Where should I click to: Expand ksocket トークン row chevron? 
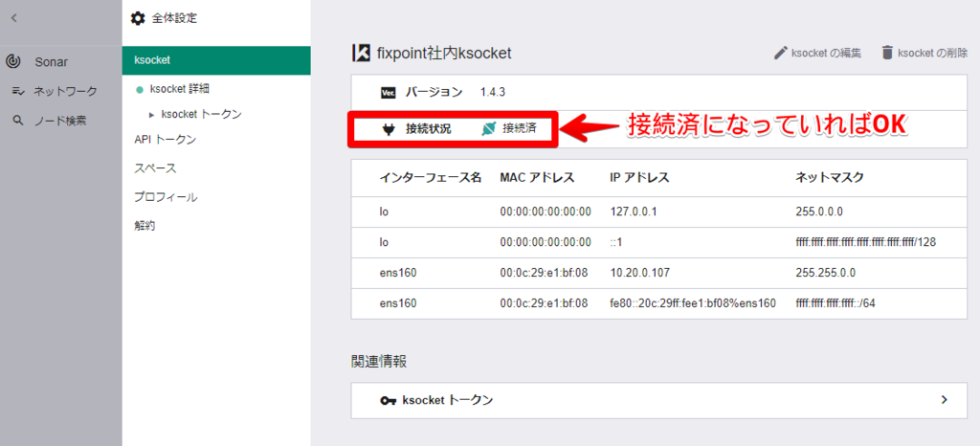click(x=945, y=400)
